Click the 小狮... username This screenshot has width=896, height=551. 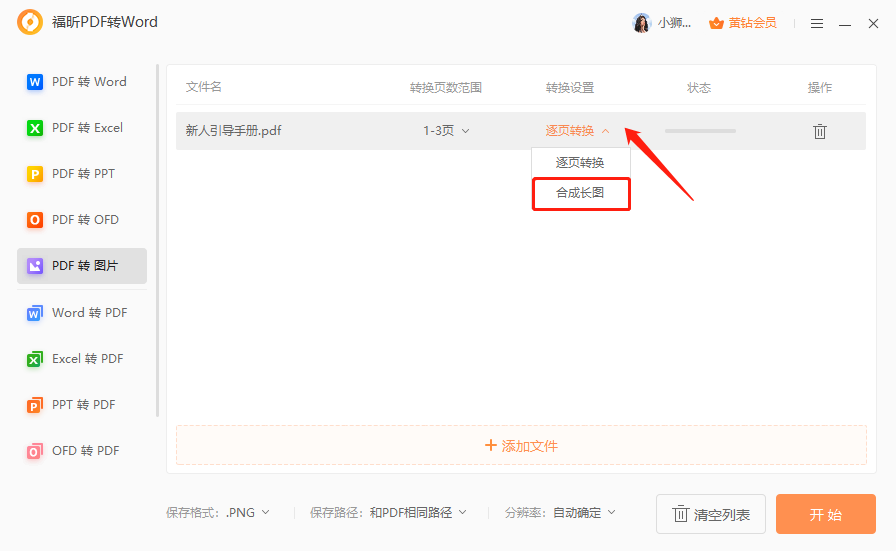pos(674,23)
